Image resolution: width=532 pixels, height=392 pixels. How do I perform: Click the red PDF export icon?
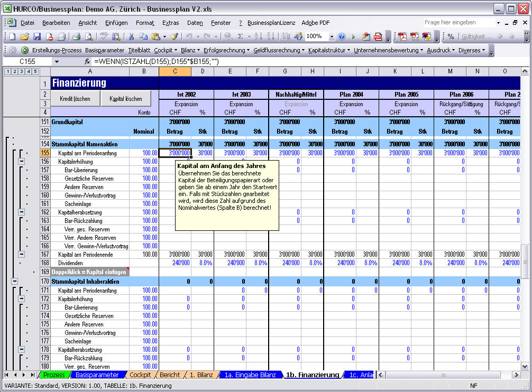click(378, 36)
